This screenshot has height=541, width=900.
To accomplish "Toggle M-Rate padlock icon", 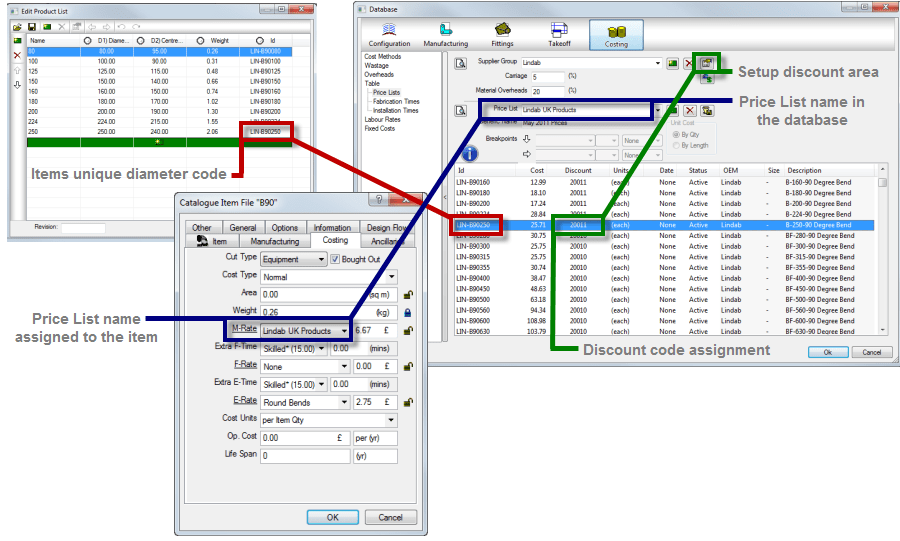I will pyautogui.click(x=408, y=331).
